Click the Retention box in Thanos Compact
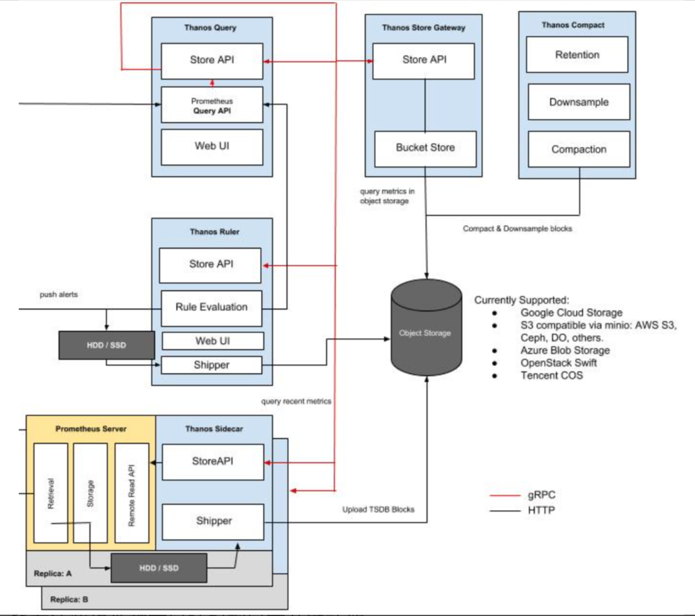This screenshot has width=695, height=616. click(x=577, y=55)
